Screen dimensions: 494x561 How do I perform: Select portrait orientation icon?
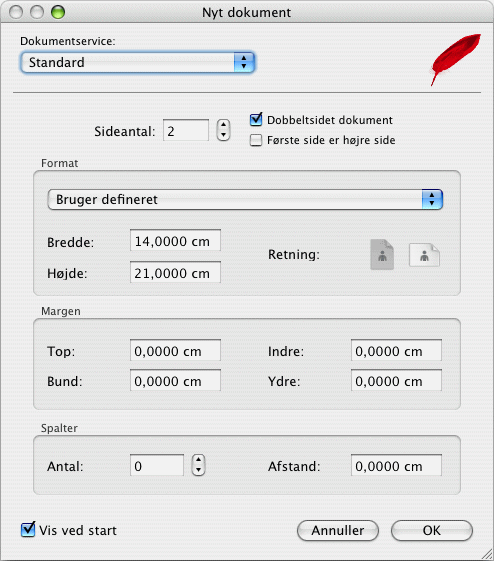(x=382, y=254)
